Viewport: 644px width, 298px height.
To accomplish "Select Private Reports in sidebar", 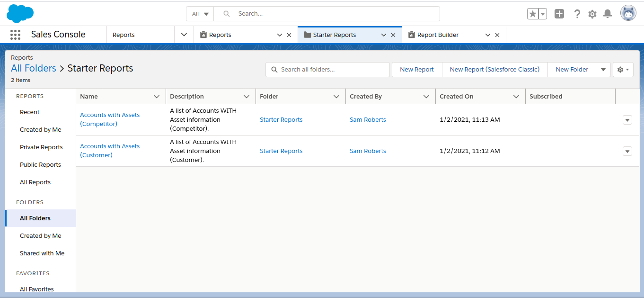I will (x=41, y=147).
